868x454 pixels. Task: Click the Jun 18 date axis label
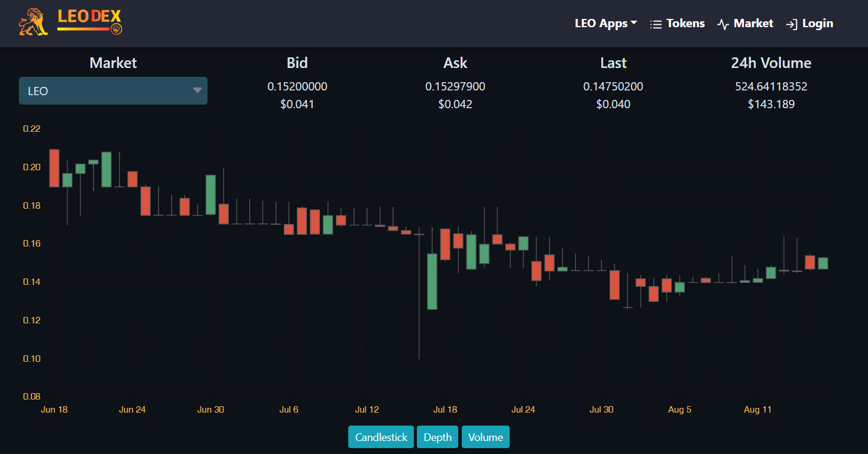pos(54,410)
